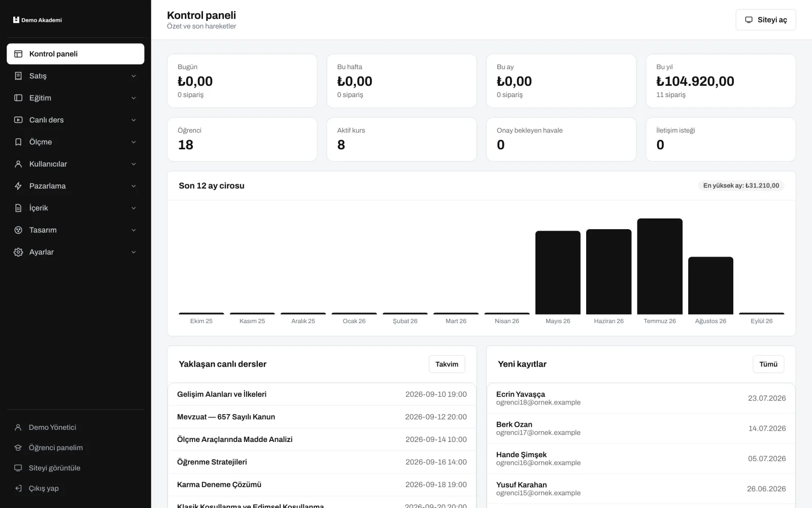Click the Eğitim panel icon

pos(18,98)
